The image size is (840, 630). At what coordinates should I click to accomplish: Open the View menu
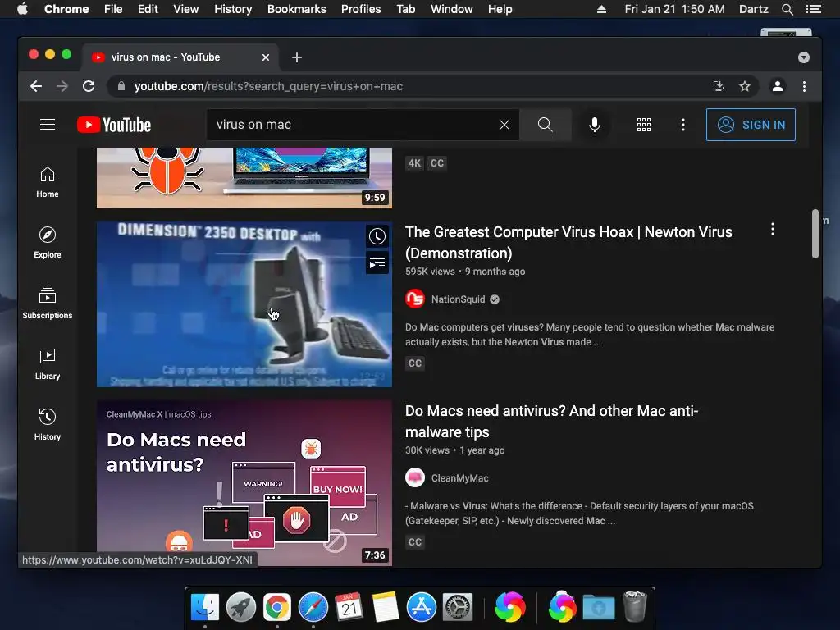pyautogui.click(x=186, y=9)
